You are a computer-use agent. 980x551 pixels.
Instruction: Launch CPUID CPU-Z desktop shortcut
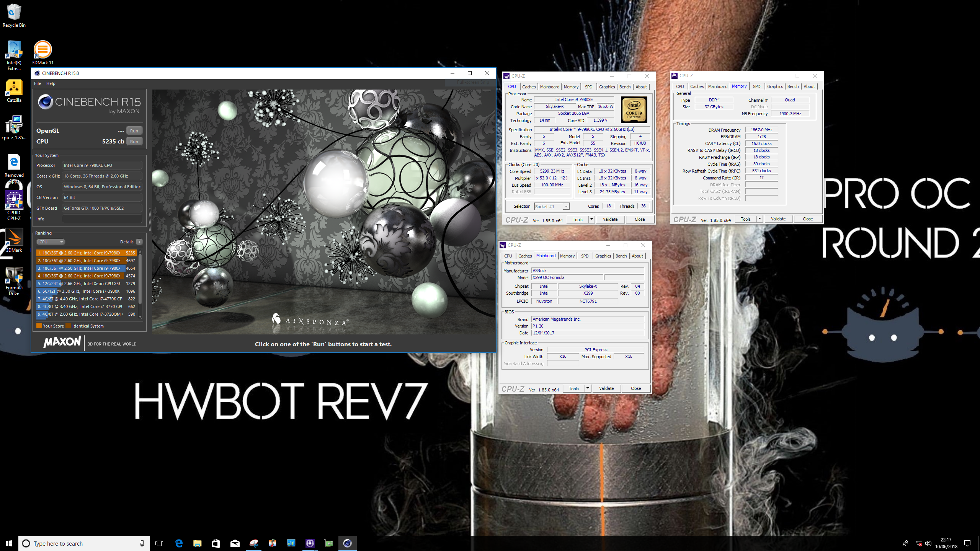click(14, 205)
